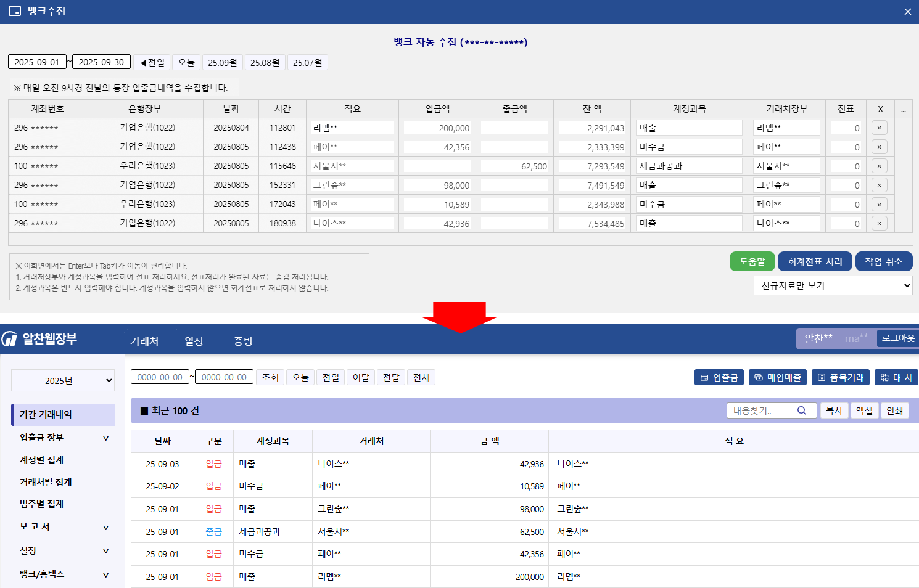Delete the 리멤** 200,000 row with X

pyautogui.click(x=880, y=128)
